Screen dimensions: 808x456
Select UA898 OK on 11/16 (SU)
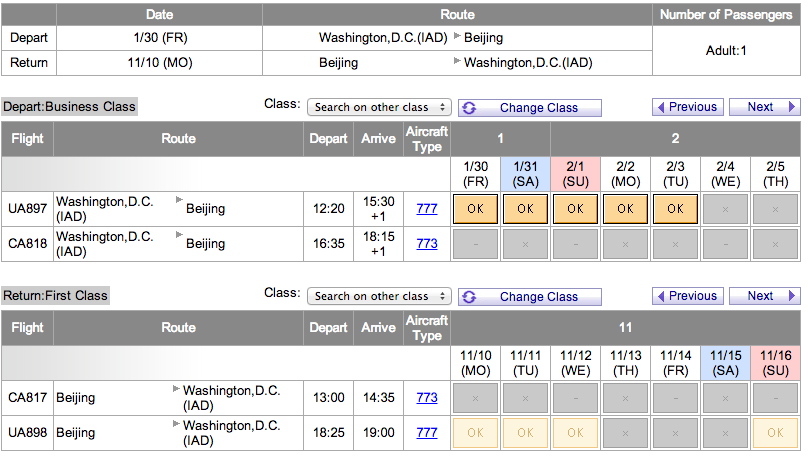point(776,433)
